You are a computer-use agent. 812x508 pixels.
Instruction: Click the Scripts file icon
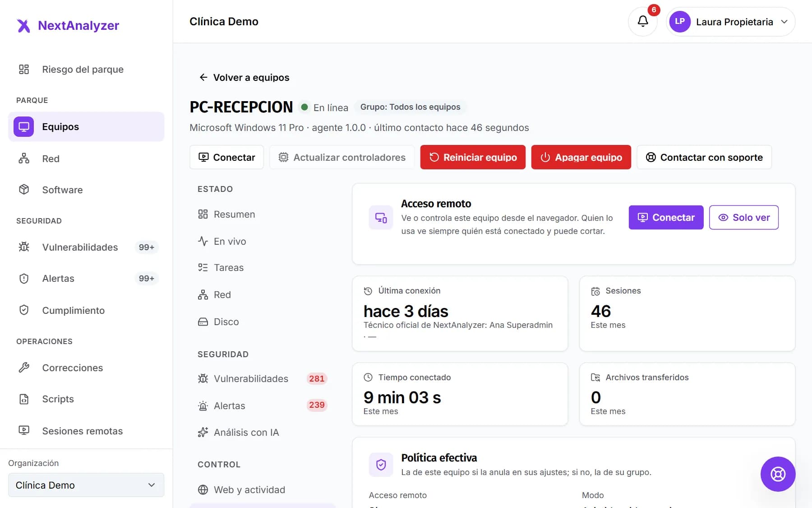coord(24,399)
